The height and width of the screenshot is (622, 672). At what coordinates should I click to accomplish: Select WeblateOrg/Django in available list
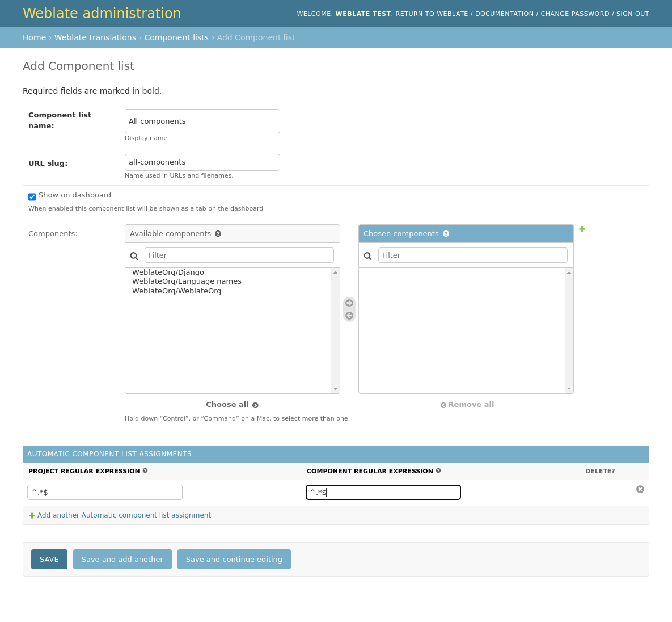[168, 272]
